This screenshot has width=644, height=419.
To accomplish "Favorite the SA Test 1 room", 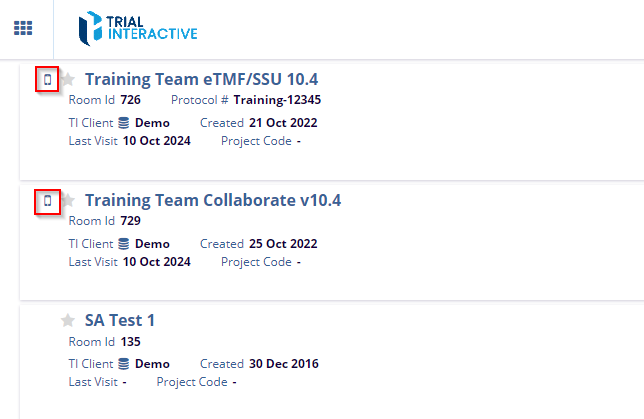I will (x=68, y=321).
